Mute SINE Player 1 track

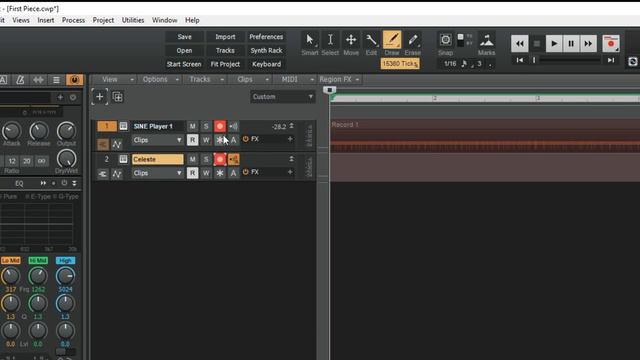pyautogui.click(x=192, y=127)
